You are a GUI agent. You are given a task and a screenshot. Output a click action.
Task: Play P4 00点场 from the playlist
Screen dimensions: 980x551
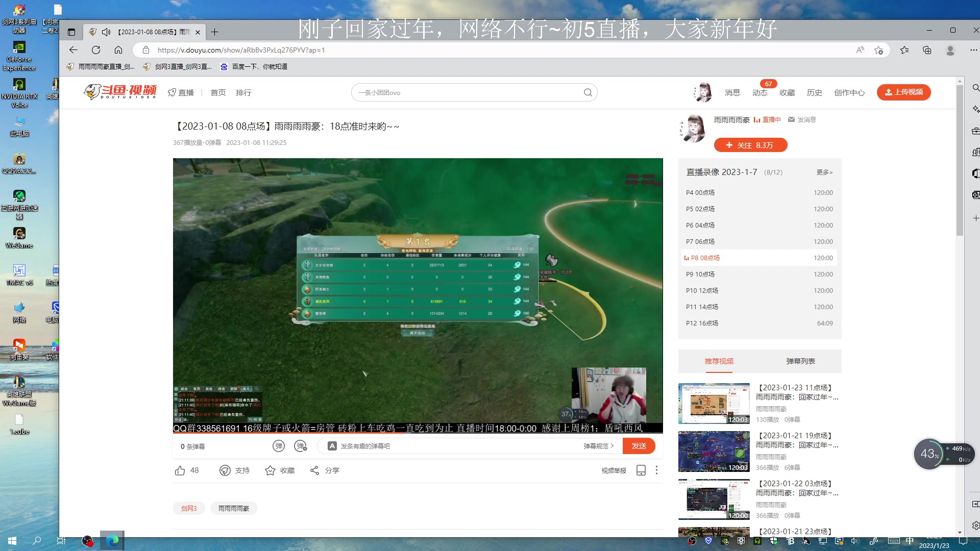point(759,193)
